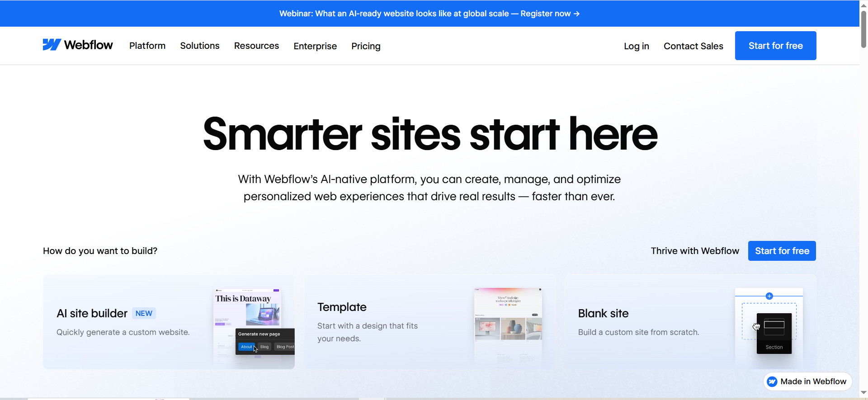Open the Pricing page
Image resolution: width=868 pixels, height=400 pixels.
point(366,46)
